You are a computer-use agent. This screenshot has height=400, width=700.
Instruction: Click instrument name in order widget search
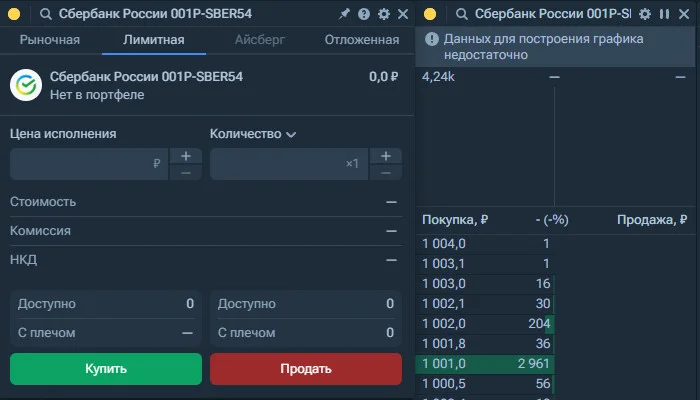click(155, 14)
